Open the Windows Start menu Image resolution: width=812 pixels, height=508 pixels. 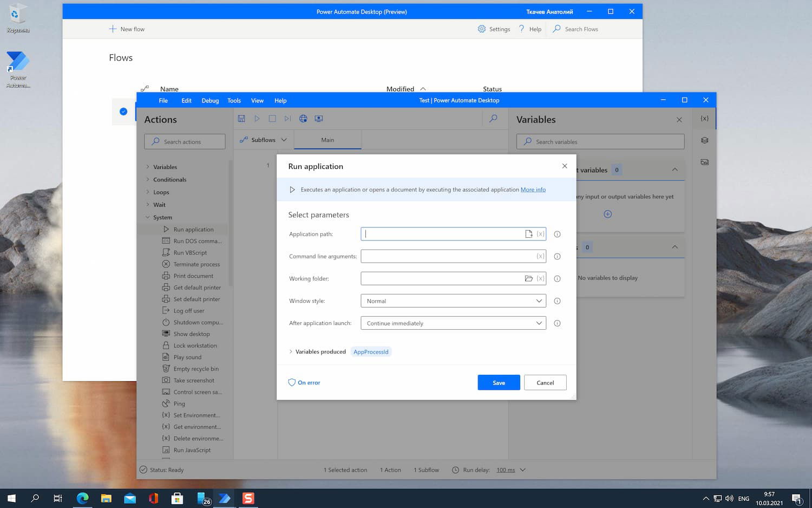(11, 498)
